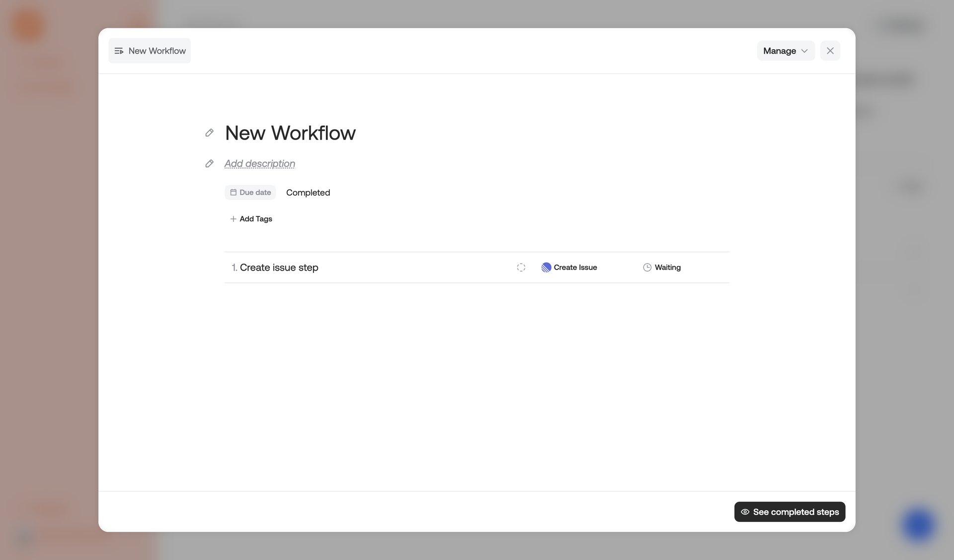Click the Linear app icon next to Create Issue

[x=546, y=267]
